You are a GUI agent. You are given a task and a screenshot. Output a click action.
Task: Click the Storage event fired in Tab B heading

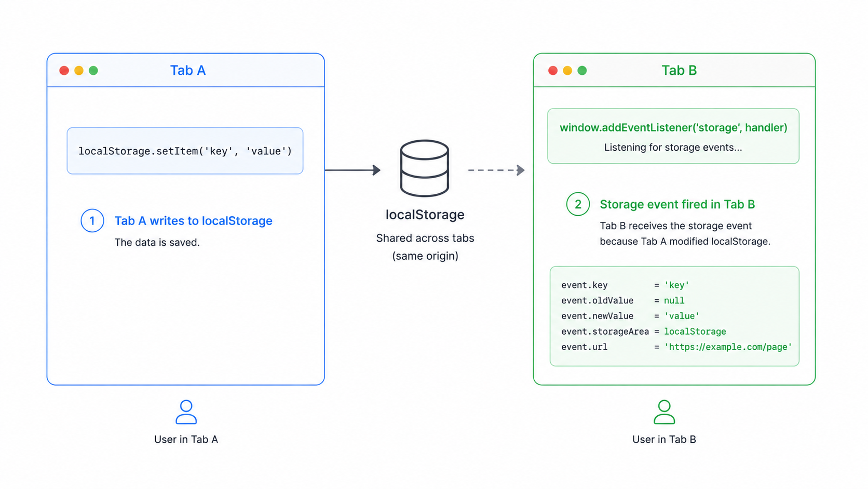pyautogui.click(x=677, y=205)
